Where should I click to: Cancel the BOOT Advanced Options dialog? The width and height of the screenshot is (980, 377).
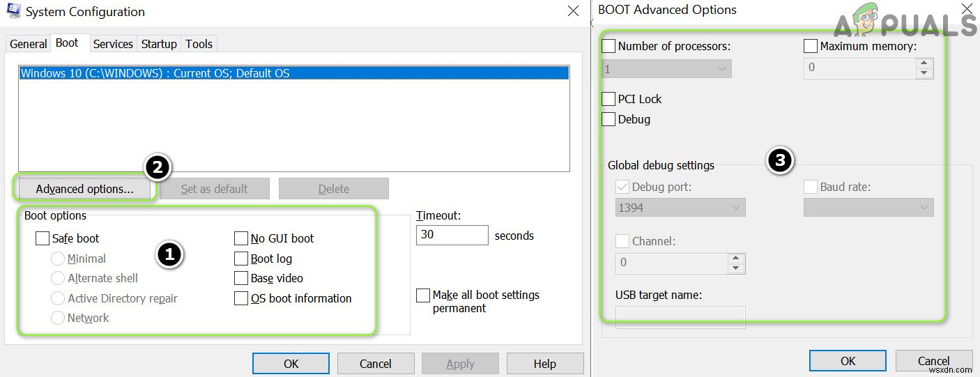(934, 361)
